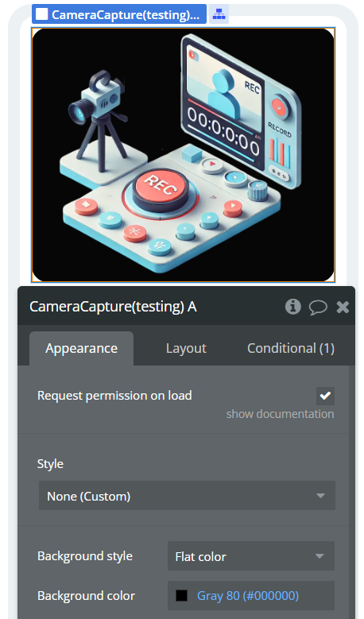The image size is (364, 619).
Task: Close the CameraCapture property panel
Action: coord(343,307)
